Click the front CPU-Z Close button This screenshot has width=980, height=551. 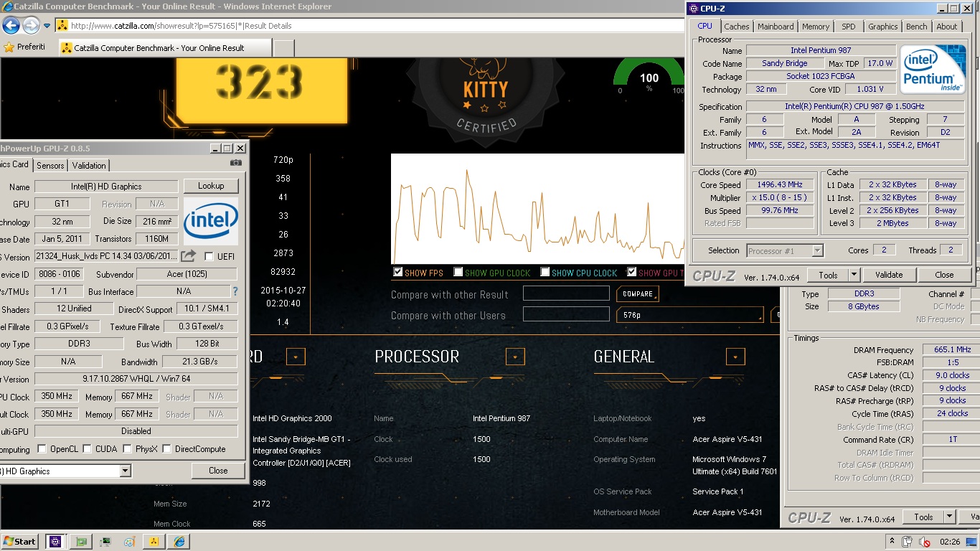click(944, 275)
